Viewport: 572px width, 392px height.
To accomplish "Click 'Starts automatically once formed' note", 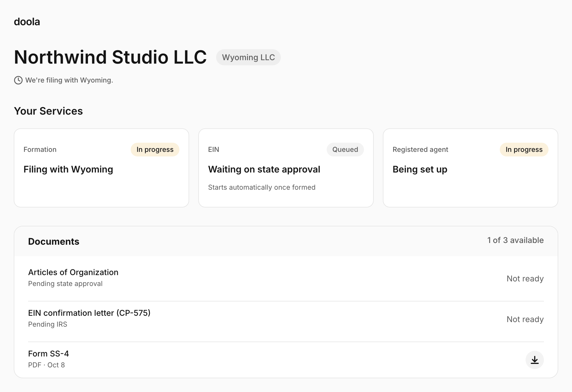I will point(262,187).
